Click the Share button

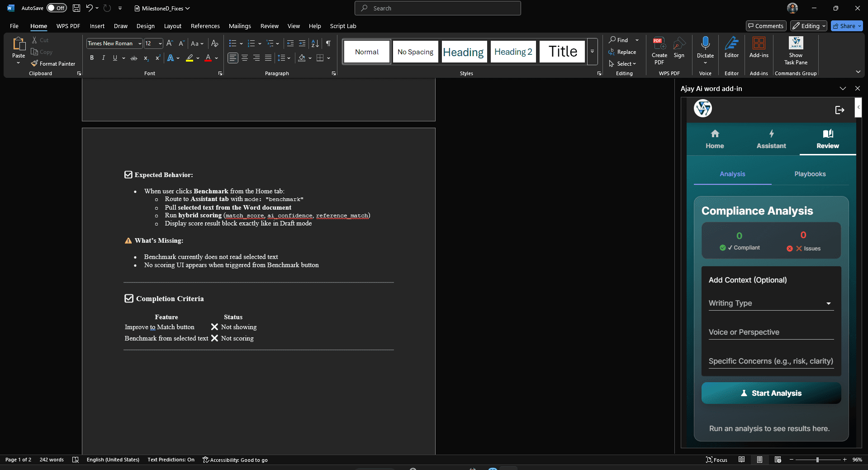tap(847, 26)
